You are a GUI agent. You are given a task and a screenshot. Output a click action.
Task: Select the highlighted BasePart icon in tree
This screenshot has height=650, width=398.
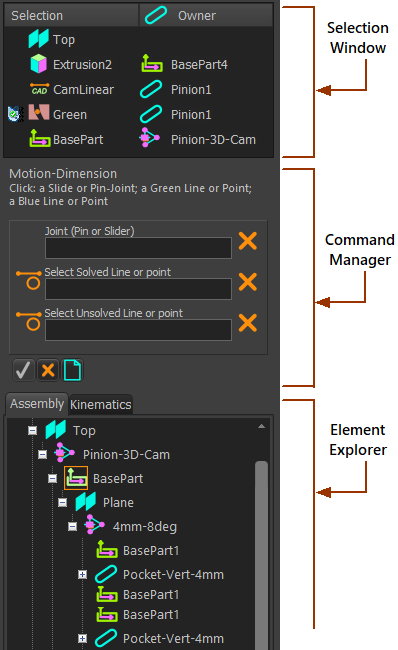[x=76, y=478]
